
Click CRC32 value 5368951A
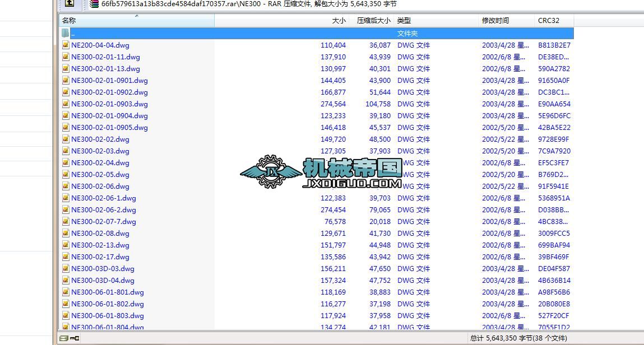(x=554, y=198)
